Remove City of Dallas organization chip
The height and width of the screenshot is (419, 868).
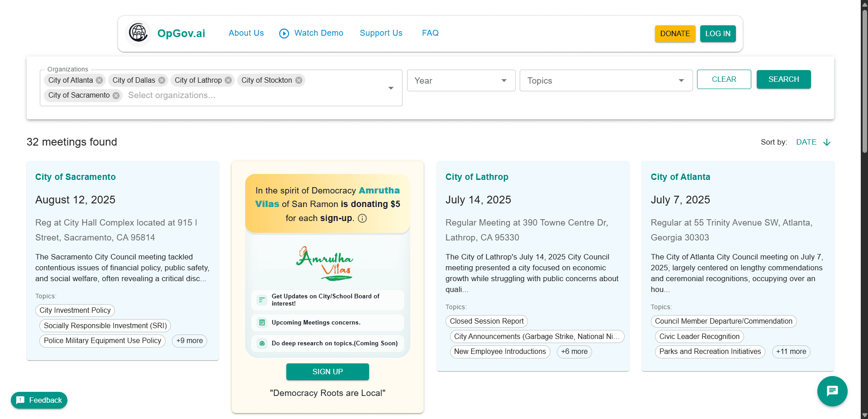[x=161, y=80]
